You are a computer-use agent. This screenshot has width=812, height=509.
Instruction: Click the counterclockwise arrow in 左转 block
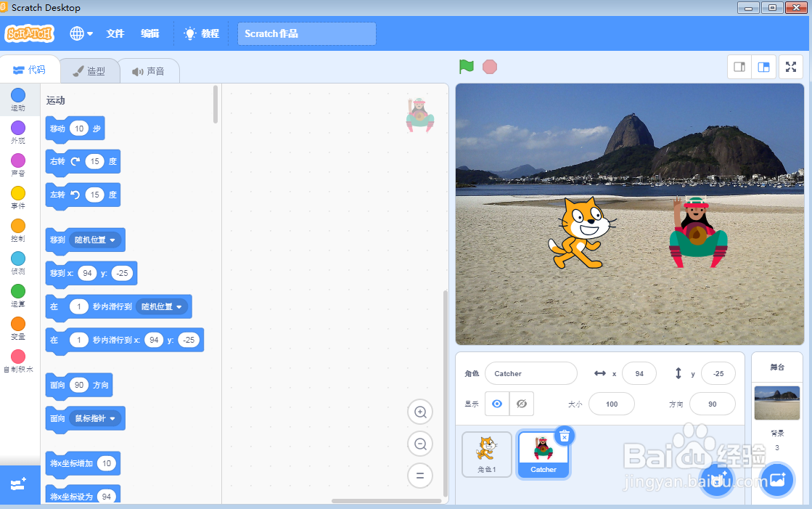click(75, 195)
